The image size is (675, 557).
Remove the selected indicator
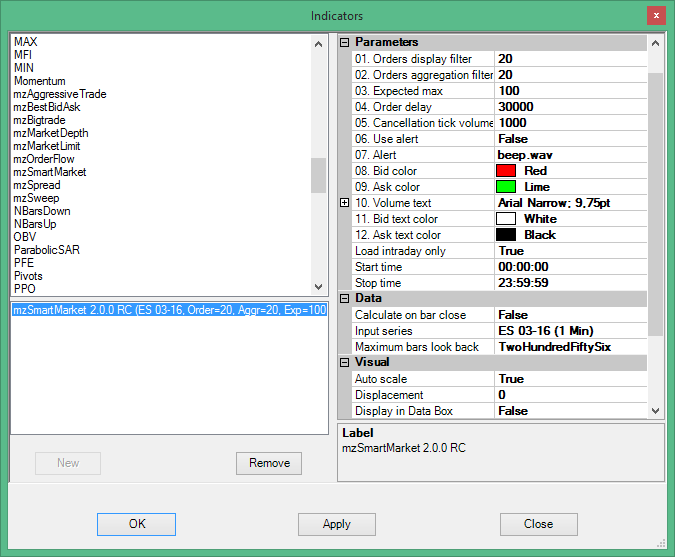coord(269,463)
